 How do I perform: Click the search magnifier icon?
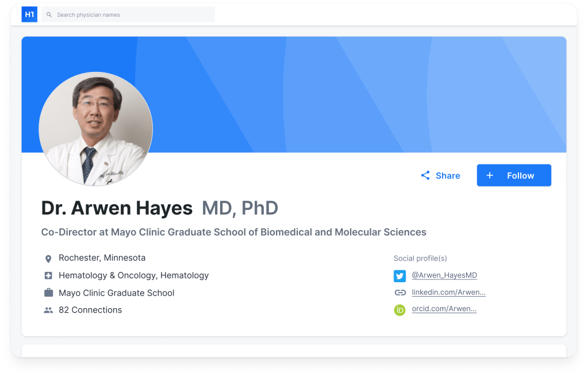(x=49, y=14)
